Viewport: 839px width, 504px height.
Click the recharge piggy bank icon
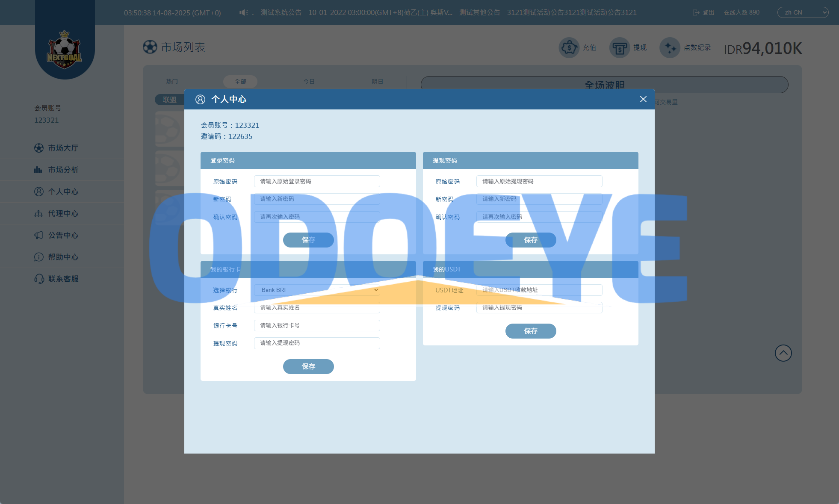click(569, 47)
